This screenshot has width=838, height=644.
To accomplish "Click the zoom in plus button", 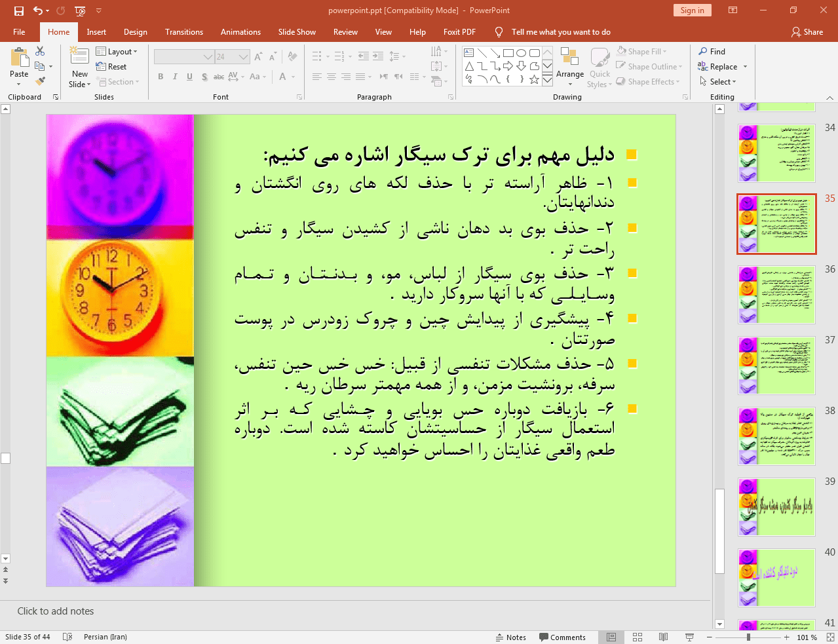I will (787, 637).
